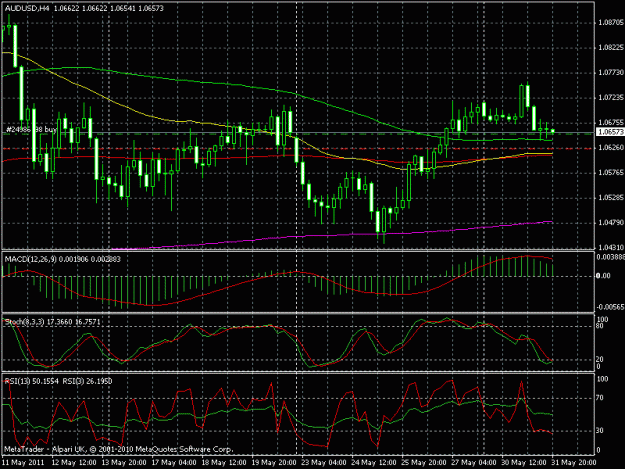The image size is (625, 469).
Task: Click the 12 May 12:00 time label
Action: (x=74, y=463)
